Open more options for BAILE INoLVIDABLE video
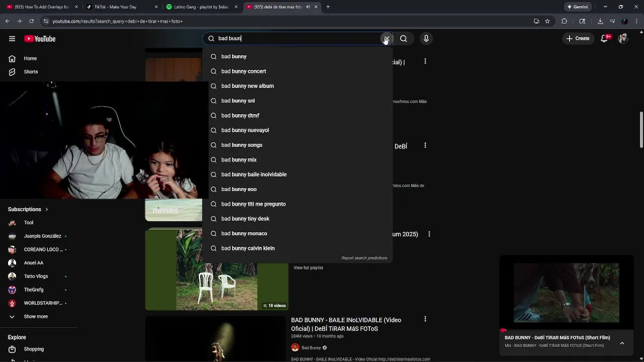Screen dimensions: 644x362 click(425, 319)
